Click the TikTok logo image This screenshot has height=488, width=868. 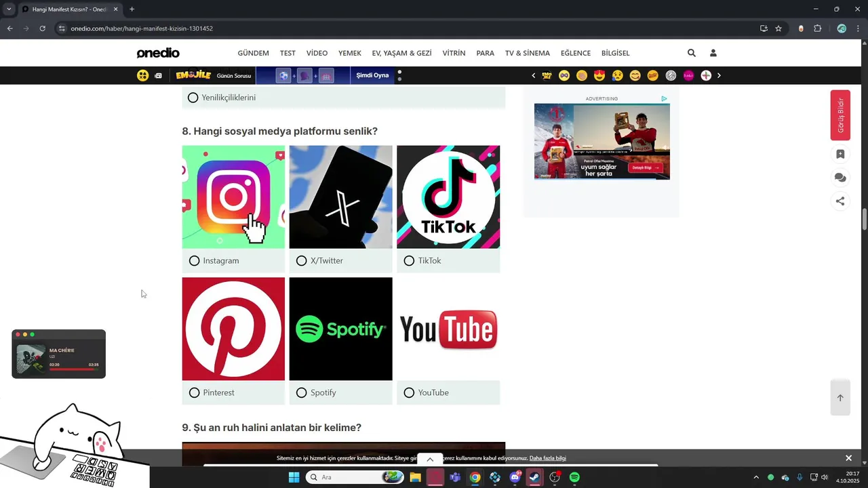tap(448, 197)
